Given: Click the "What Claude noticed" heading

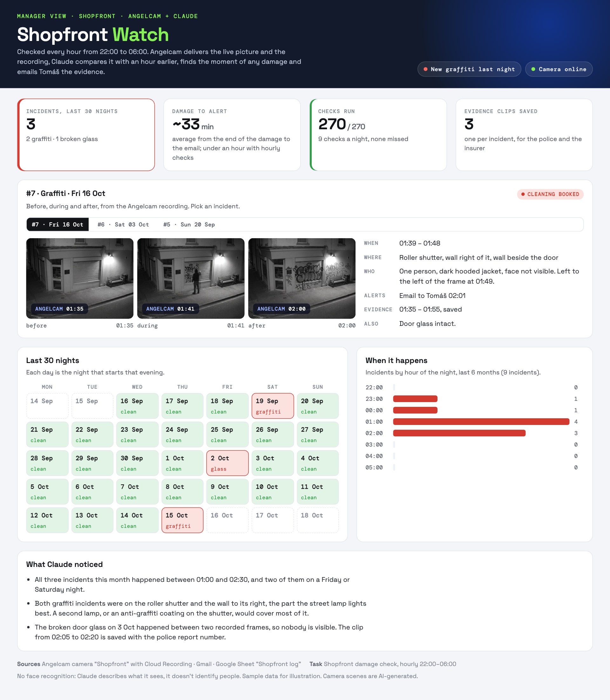Looking at the screenshot, I should pyautogui.click(x=64, y=564).
